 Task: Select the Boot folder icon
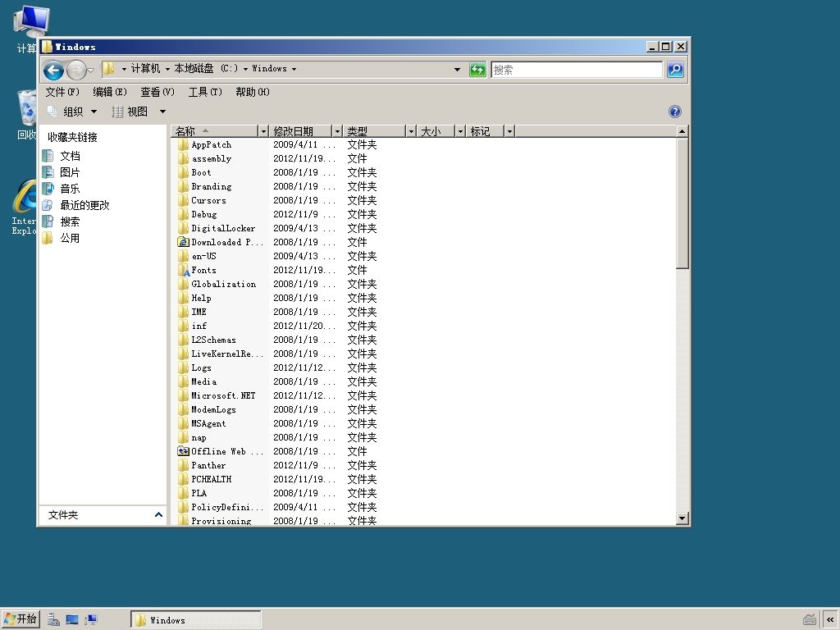coord(184,172)
